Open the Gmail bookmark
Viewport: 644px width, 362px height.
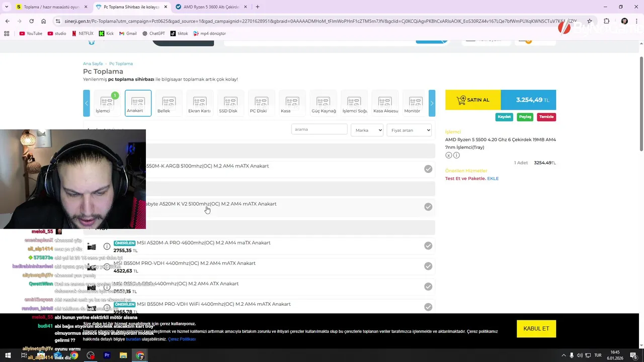[x=128, y=33]
